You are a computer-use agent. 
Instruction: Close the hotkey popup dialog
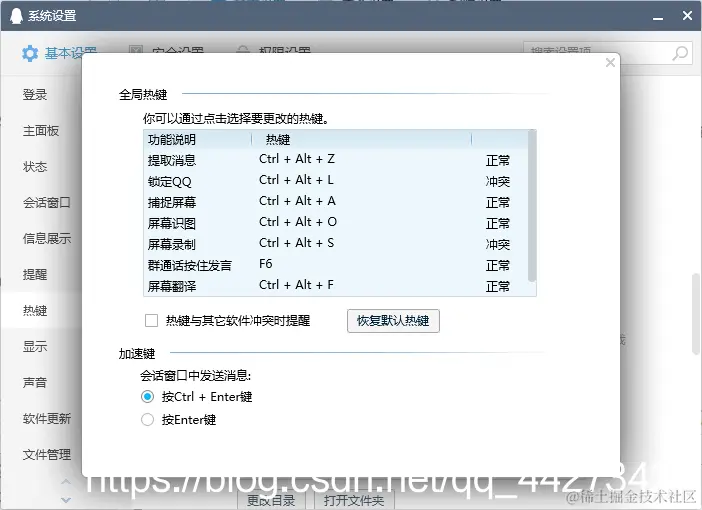pos(610,63)
